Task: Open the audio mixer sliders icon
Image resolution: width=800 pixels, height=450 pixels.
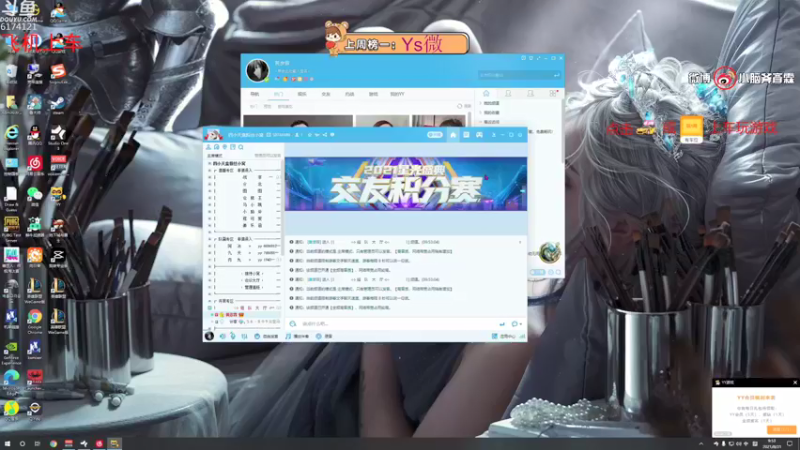Action: click(x=244, y=336)
